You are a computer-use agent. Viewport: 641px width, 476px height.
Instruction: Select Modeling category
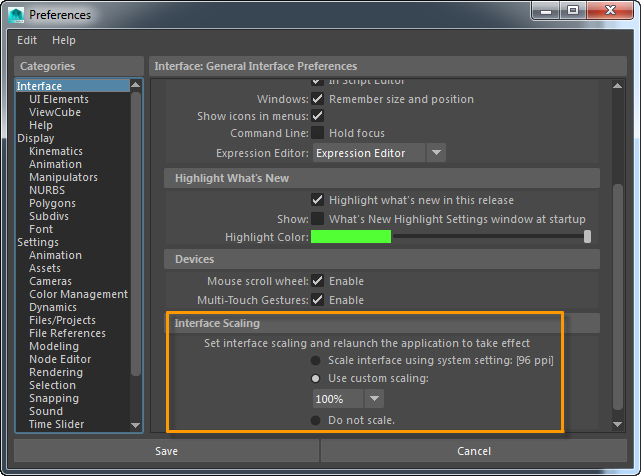pos(54,346)
